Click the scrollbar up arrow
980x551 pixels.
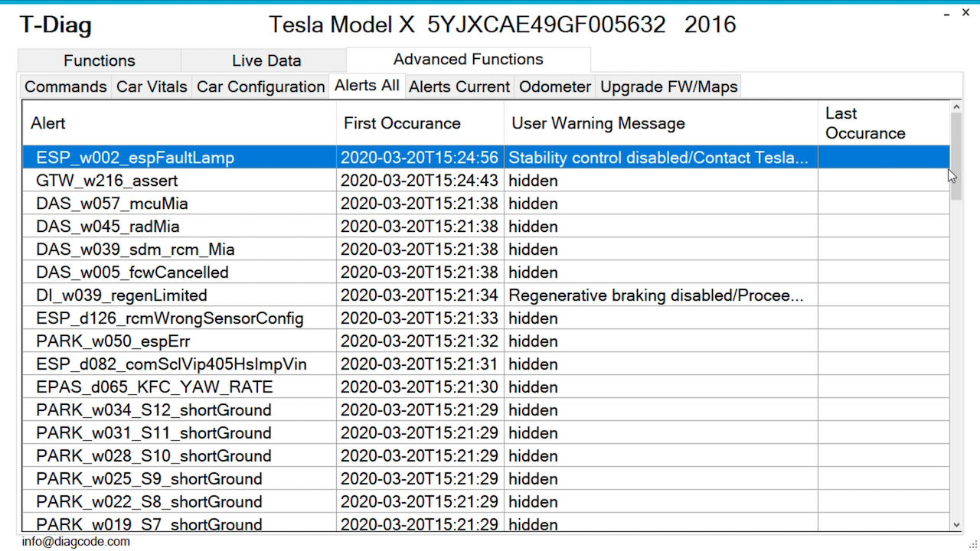click(x=955, y=107)
